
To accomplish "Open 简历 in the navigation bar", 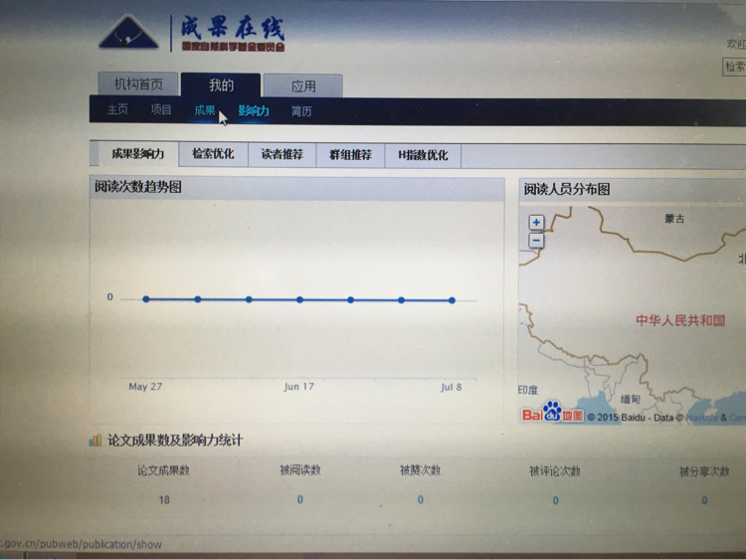I will 301,111.
